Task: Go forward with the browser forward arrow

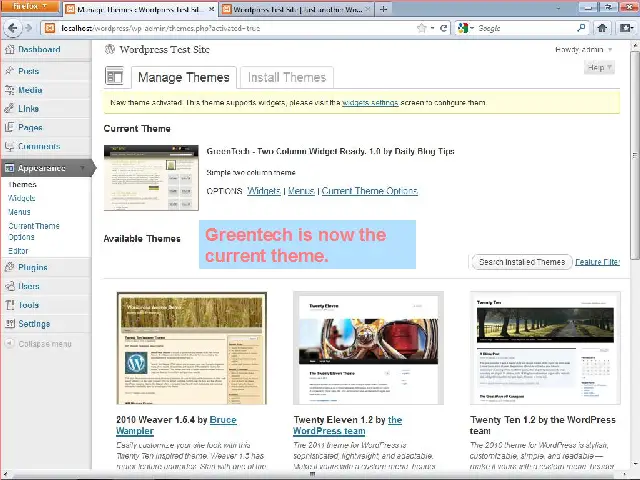Action: click(28, 28)
